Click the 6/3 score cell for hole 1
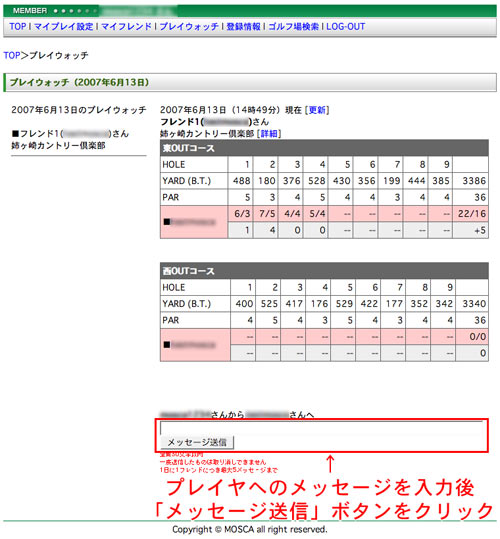Viewport: 500px width, 539px height. pyautogui.click(x=241, y=214)
